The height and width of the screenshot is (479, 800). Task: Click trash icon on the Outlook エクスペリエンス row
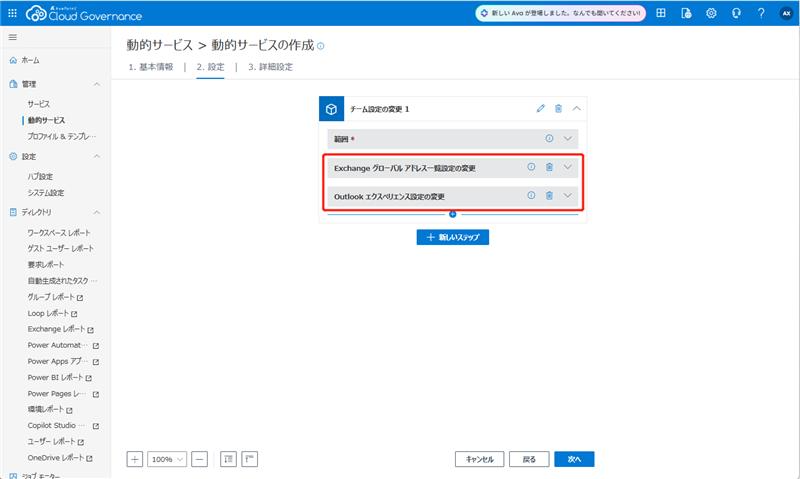(549, 195)
